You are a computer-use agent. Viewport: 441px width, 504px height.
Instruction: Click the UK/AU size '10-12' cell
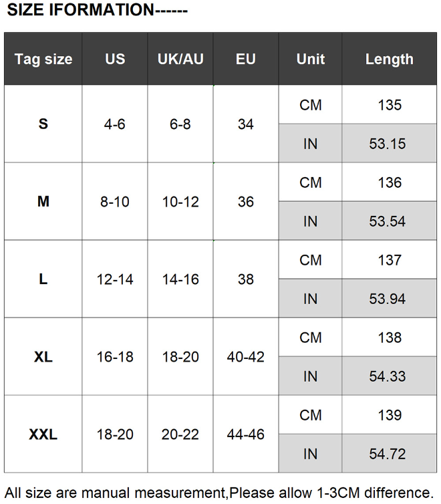pos(180,202)
